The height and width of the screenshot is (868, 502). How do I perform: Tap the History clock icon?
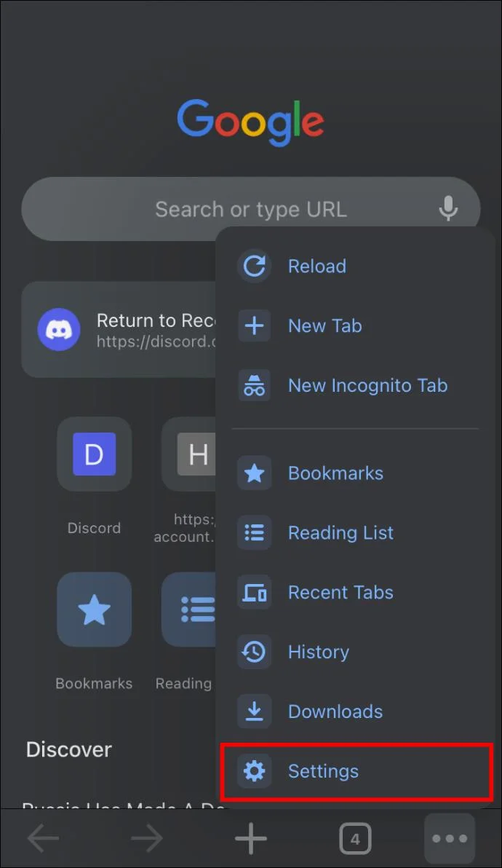pos(254,652)
